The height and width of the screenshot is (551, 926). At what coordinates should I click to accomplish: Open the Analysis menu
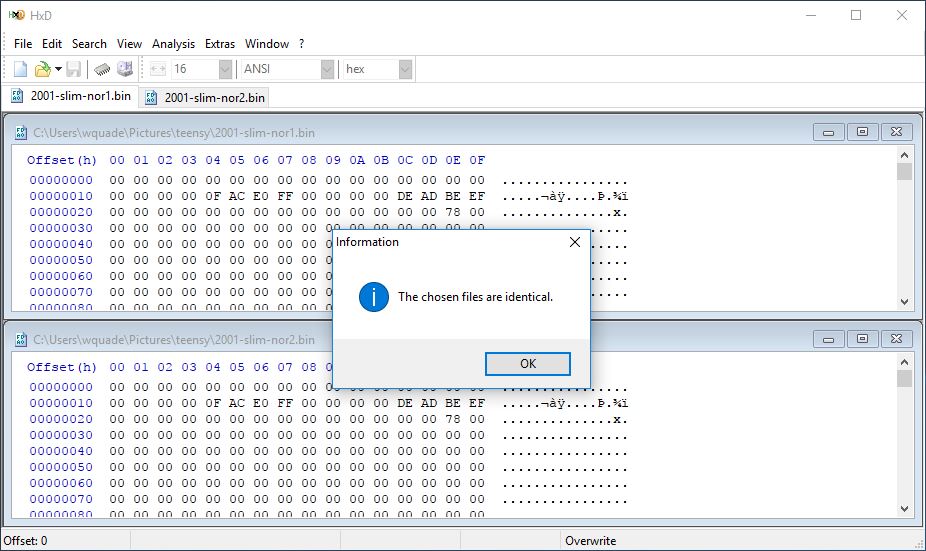click(173, 44)
